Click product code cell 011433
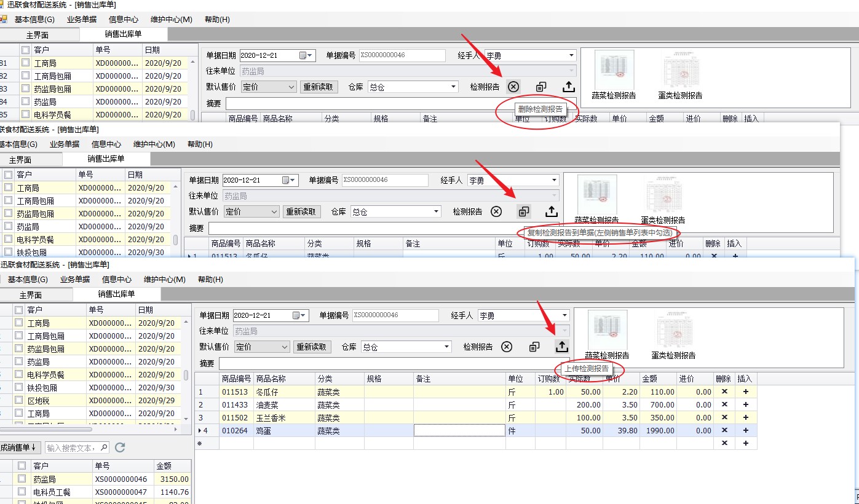Image resolution: width=859 pixels, height=504 pixels. [x=237, y=404]
